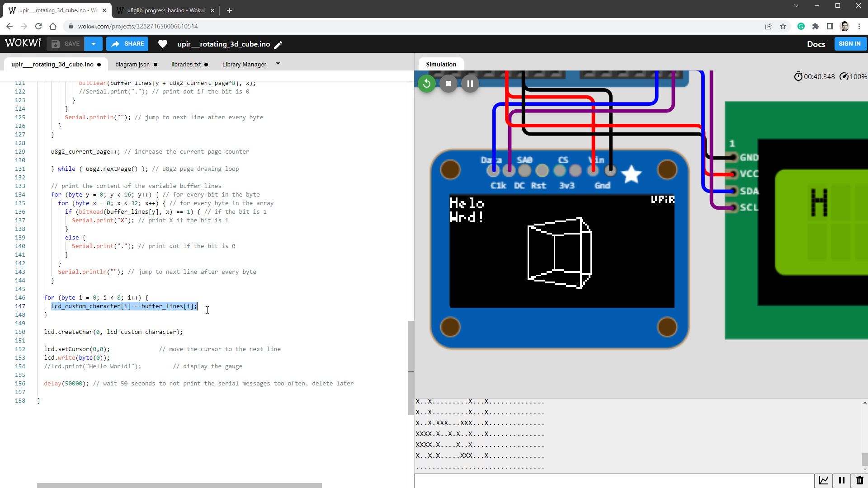Open the browser tab search menu
This screenshot has height=488, width=868.
[x=796, y=5]
